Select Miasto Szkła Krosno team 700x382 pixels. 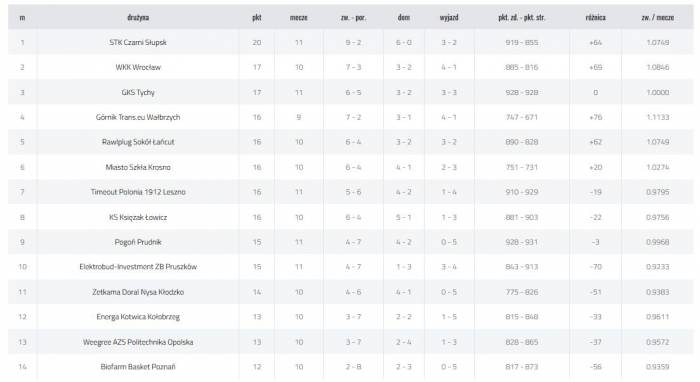click(138, 167)
